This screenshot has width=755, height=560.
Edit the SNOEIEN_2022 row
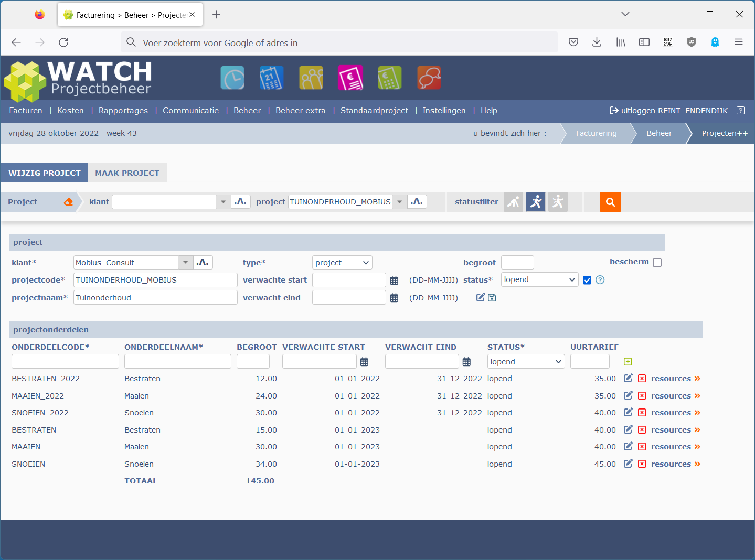click(x=628, y=412)
